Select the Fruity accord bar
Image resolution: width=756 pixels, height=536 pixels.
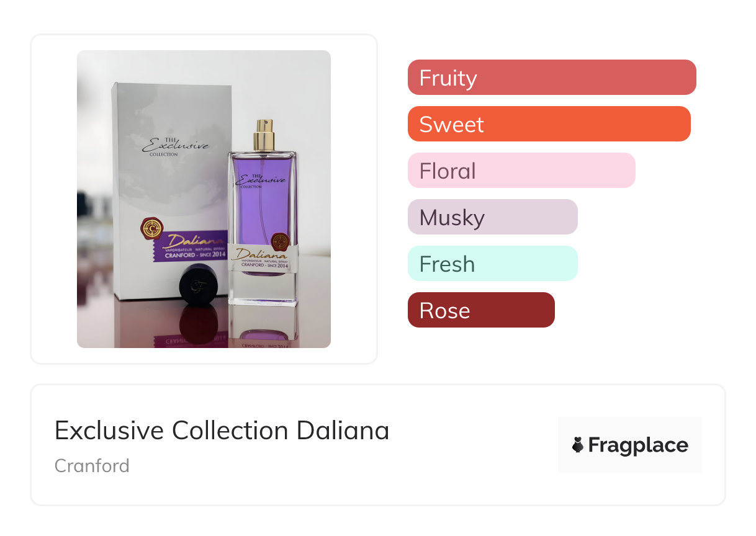[551, 78]
